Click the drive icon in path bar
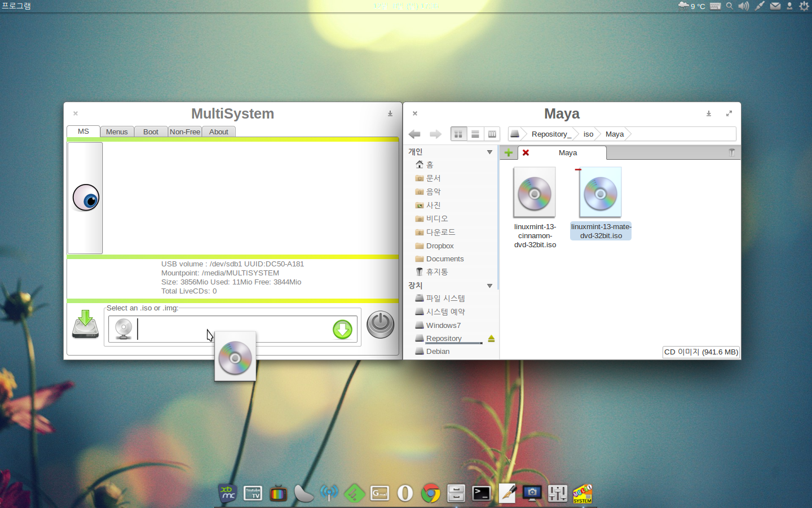 point(515,134)
